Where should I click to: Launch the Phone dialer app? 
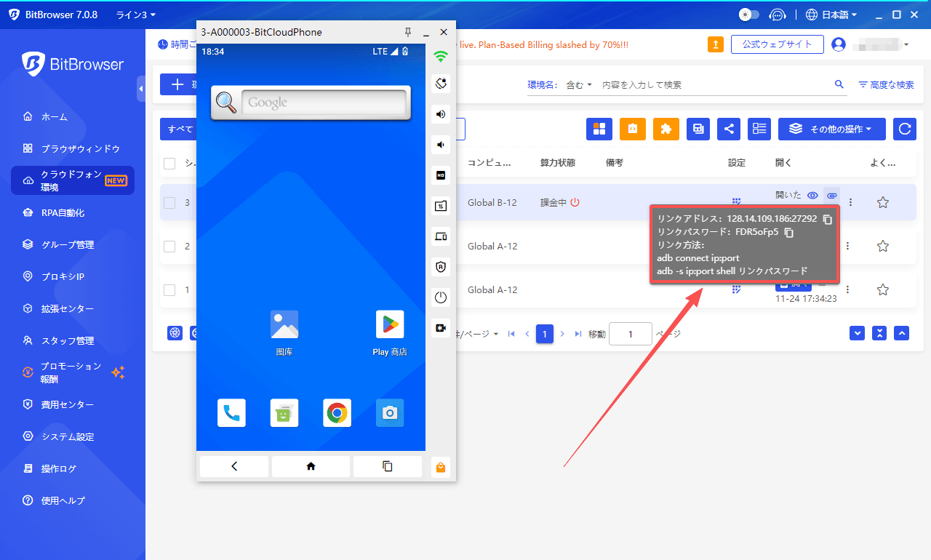tap(231, 413)
